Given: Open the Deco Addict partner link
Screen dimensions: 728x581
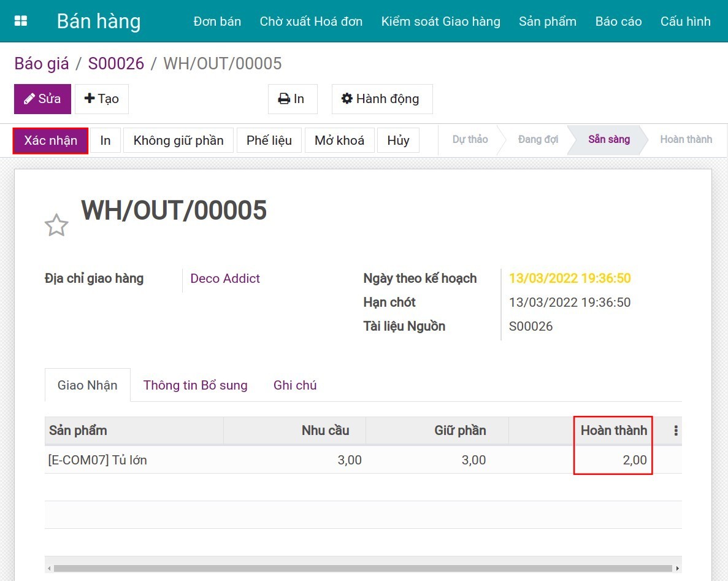Looking at the screenshot, I should (225, 279).
